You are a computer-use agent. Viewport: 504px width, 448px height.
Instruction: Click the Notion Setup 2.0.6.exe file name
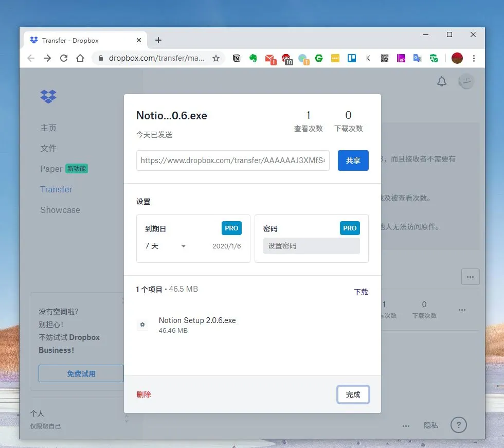197,320
